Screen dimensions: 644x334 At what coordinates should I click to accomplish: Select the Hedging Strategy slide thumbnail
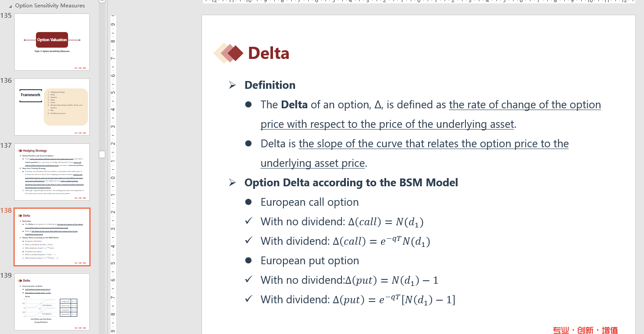[x=52, y=172]
